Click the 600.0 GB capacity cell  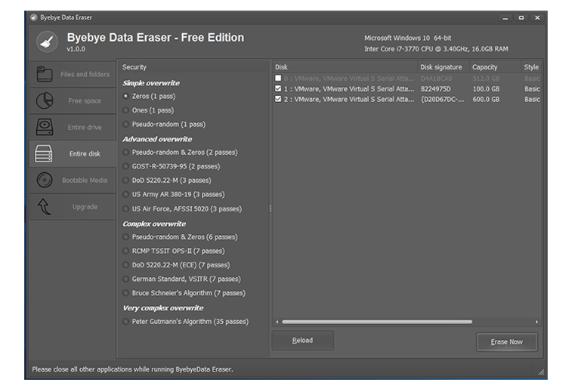[x=486, y=100]
